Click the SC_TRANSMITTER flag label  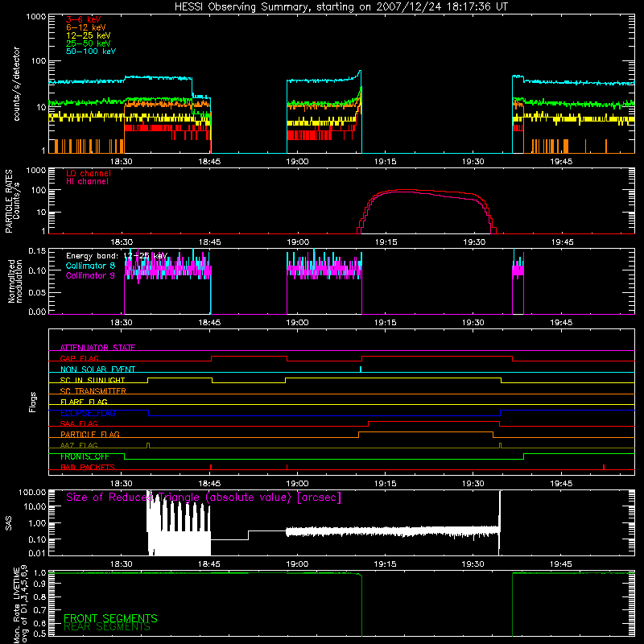(x=93, y=390)
